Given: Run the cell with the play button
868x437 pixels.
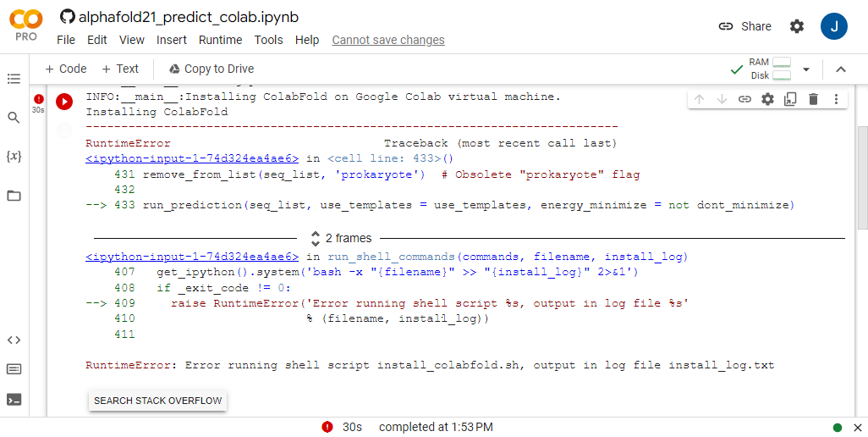Looking at the screenshot, I should coord(64,102).
